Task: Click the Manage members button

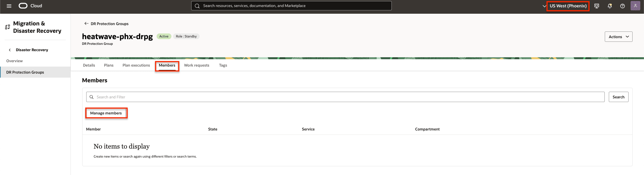Action: 106,113
